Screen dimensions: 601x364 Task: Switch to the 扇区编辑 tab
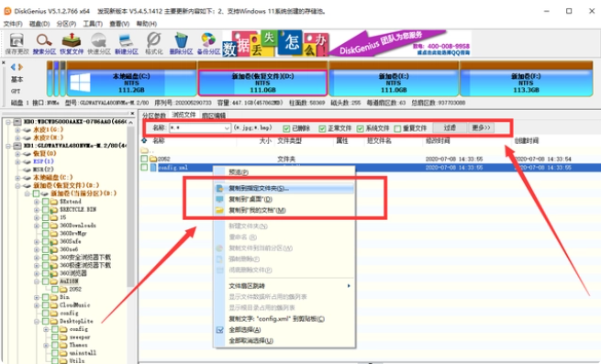(214, 116)
